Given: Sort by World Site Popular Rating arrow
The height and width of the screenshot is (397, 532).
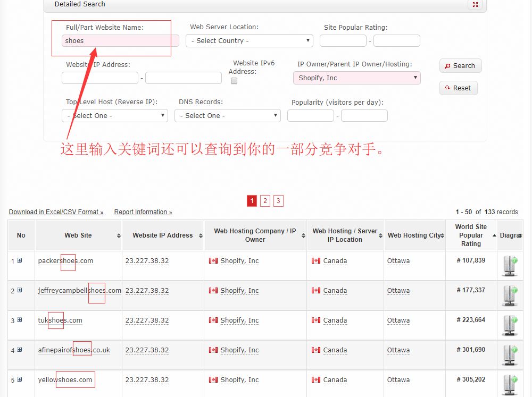Looking at the screenshot, I should 494,235.
